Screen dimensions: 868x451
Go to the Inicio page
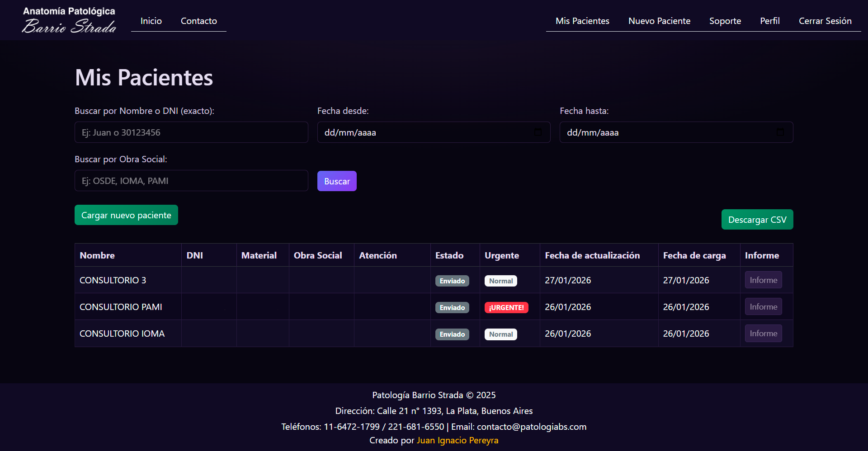151,21
